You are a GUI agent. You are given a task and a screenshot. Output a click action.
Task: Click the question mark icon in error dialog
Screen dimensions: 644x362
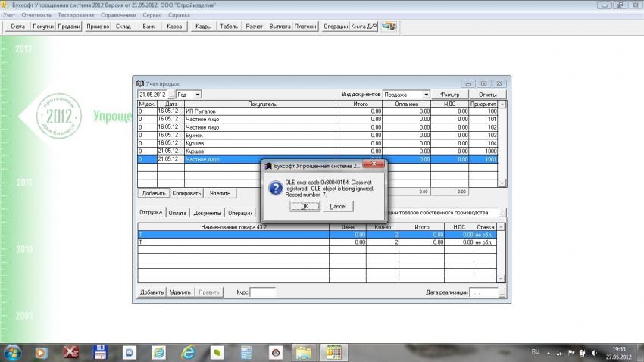click(276, 186)
